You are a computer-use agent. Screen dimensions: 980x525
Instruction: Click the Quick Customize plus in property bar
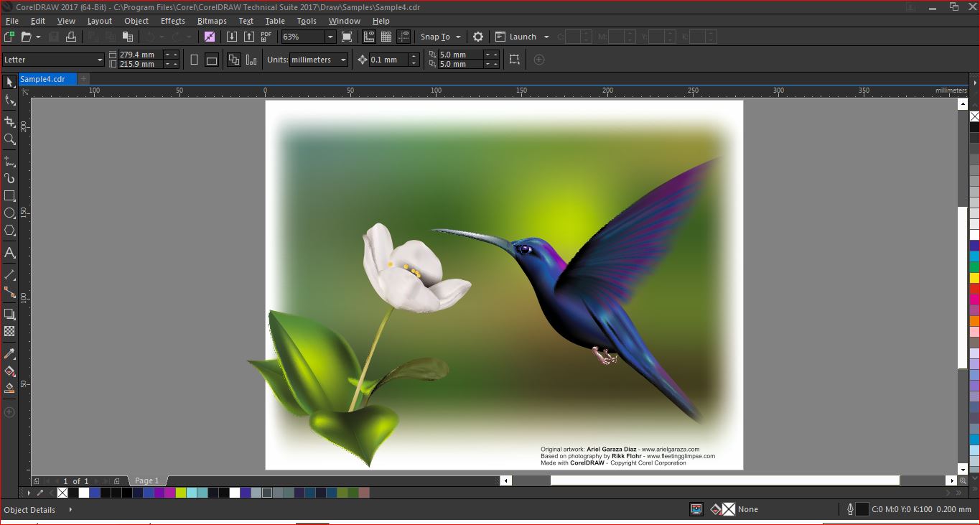(x=539, y=60)
